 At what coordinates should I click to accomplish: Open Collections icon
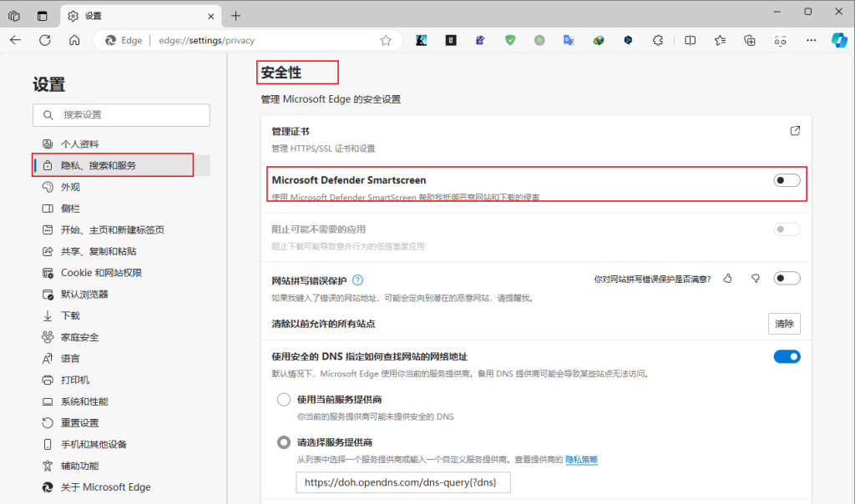tap(750, 40)
